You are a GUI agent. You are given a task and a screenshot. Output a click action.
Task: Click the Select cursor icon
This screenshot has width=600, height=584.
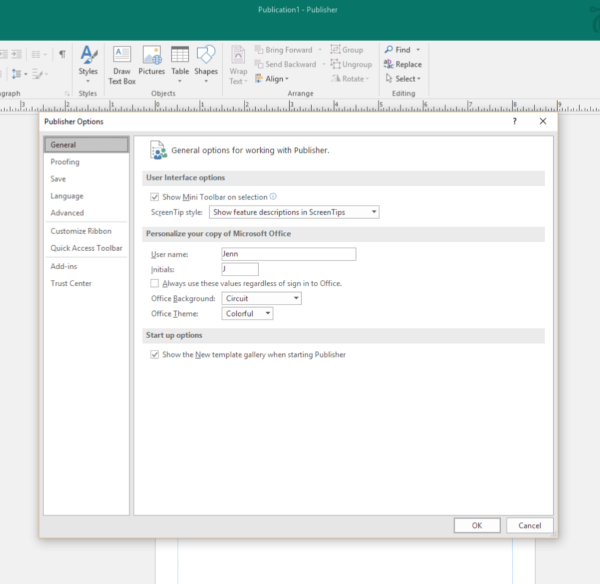click(389, 78)
